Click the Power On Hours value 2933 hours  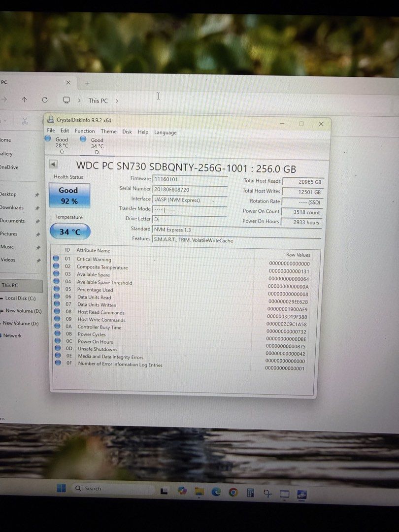(x=301, y=222)
